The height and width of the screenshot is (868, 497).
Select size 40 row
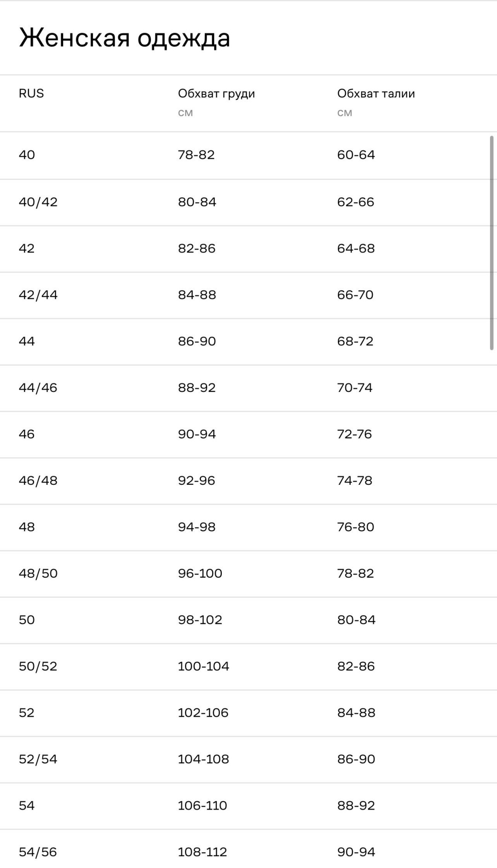pos(248,155)
